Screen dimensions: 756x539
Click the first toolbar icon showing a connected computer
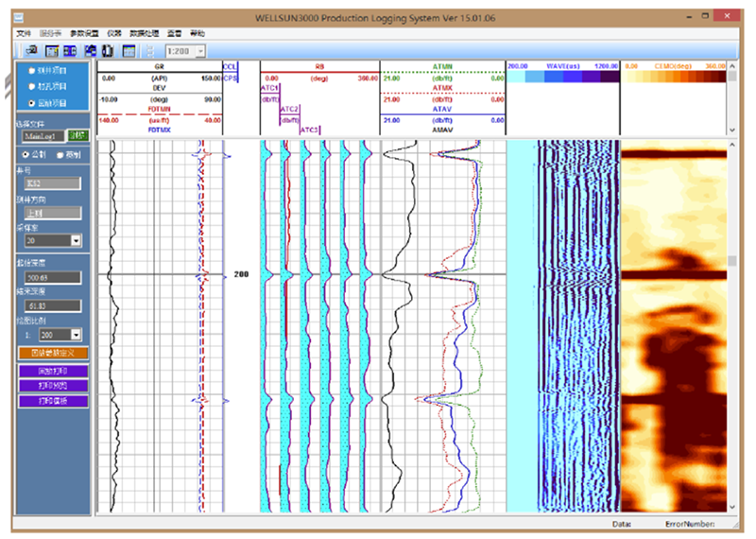[32, 51]
